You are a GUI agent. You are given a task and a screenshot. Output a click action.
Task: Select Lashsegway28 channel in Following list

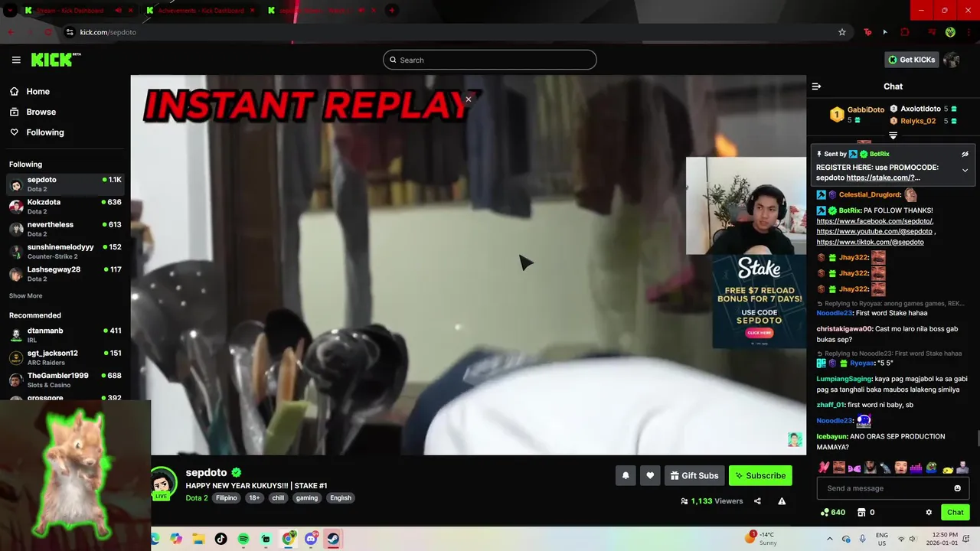coord(65,274)
